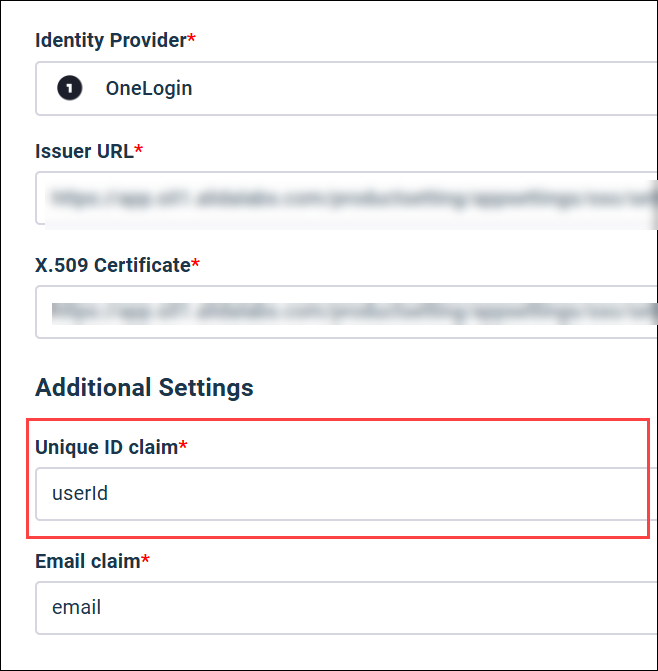658x671 pixels.
Task: Click the red asterisk after Issuer URL
Action: coord(139,150)
